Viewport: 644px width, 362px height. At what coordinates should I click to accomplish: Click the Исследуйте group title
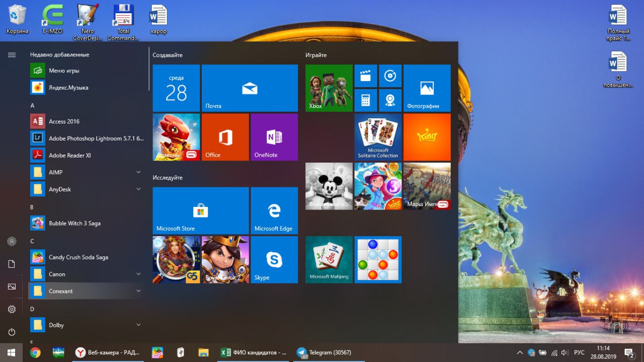point(168,178)
